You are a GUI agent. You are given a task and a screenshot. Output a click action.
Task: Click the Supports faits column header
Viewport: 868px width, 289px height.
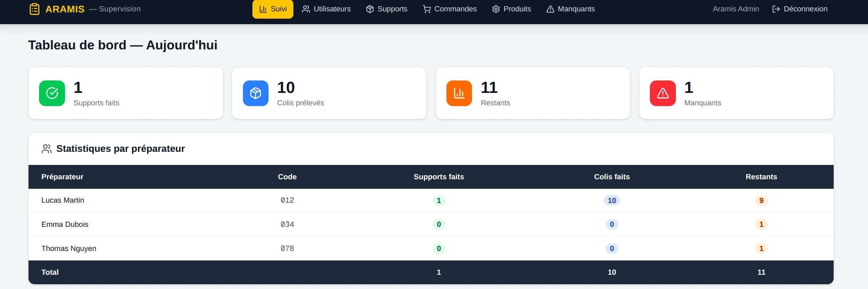pyautogui.click(x=439, y=177)
